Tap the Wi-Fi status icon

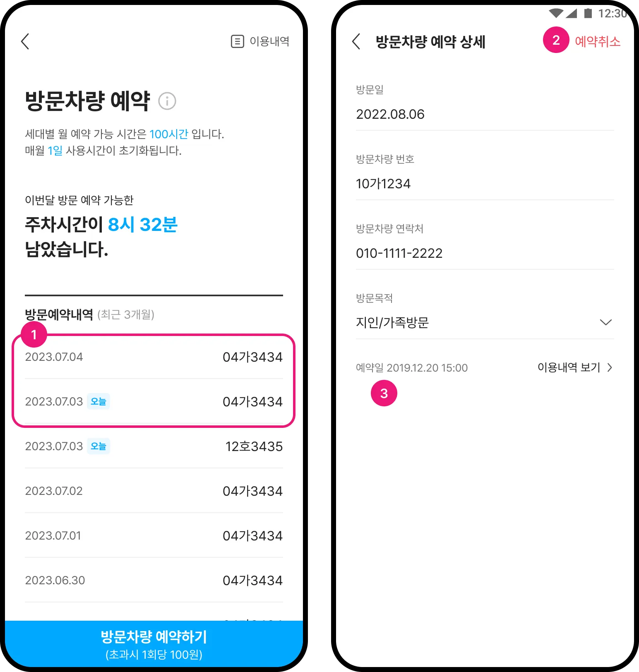(x=556, y=13)
